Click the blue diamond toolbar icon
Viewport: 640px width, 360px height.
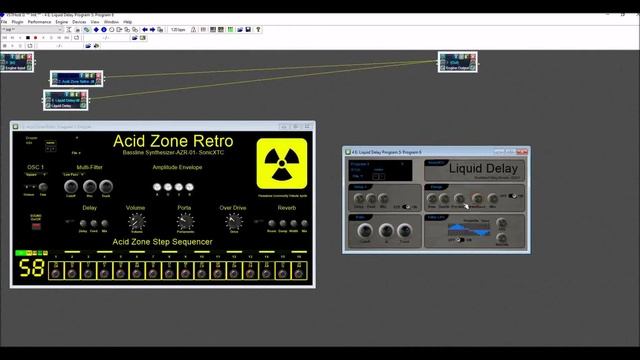tap(96, 30)
